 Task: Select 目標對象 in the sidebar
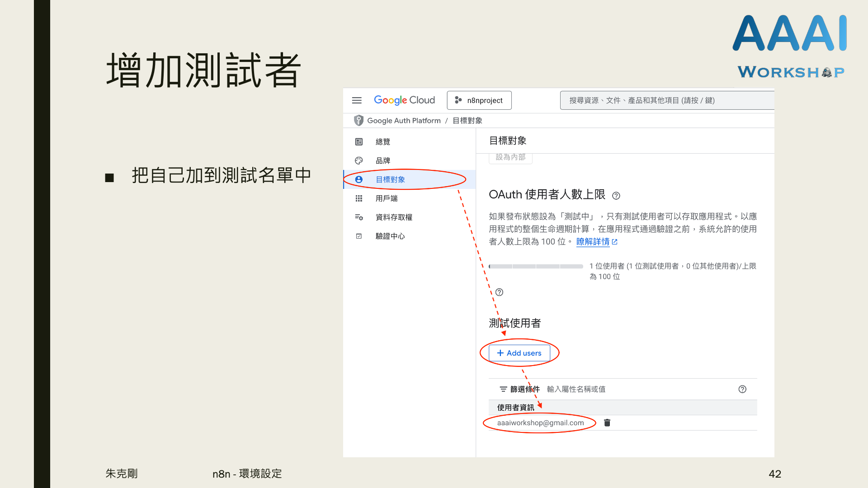click(390, 180)
